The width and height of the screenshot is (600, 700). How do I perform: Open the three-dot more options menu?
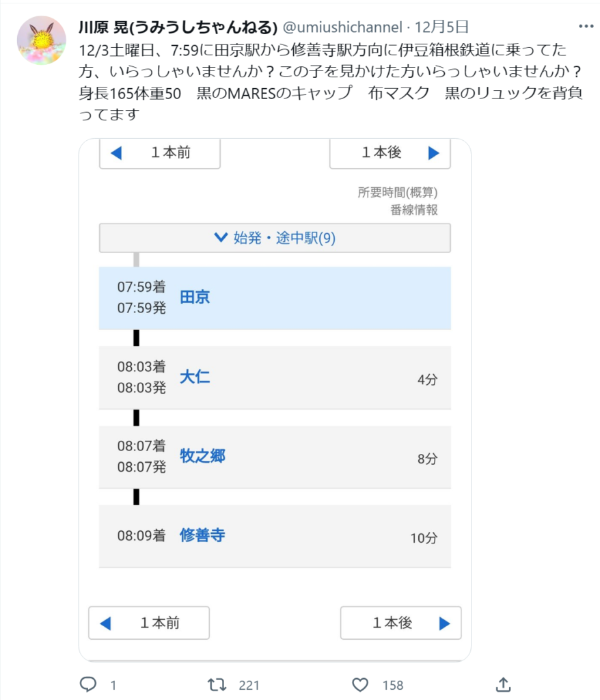click(x=586, y=27)
